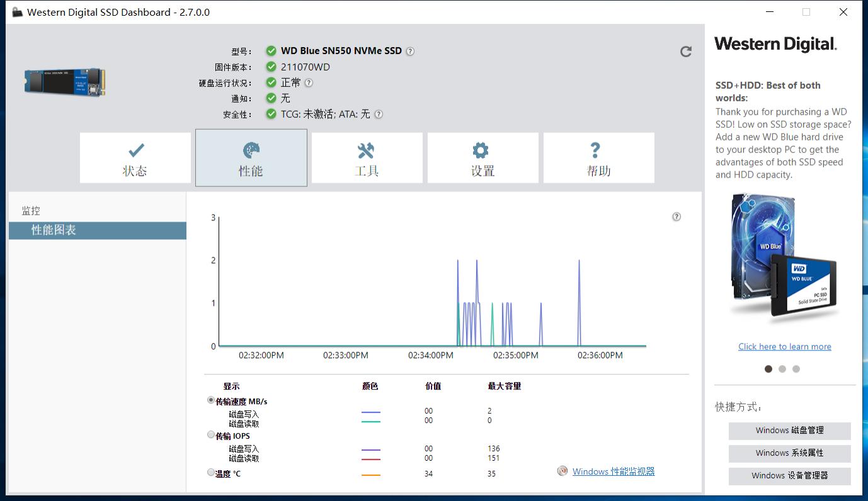Open help icon next to drive health status 正常
868x501 pixels.
(309, 82)
